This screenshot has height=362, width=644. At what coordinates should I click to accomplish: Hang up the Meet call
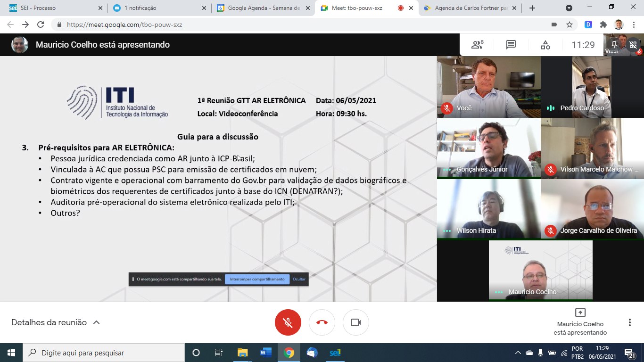coord(322,322)
